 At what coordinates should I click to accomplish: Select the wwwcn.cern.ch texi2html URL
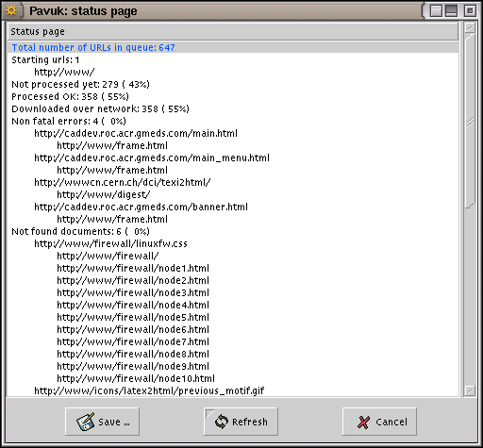(x=123, y=182)
